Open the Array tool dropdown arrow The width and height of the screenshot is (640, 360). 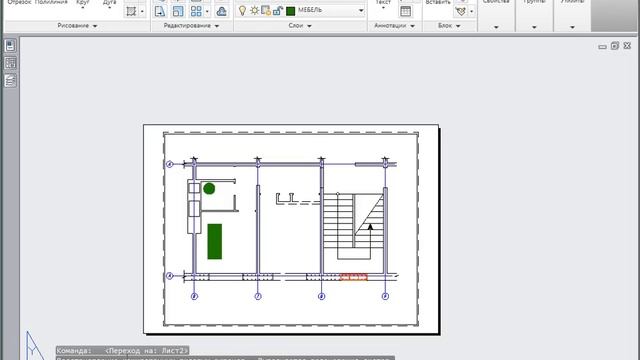click(x=207, y=11)
